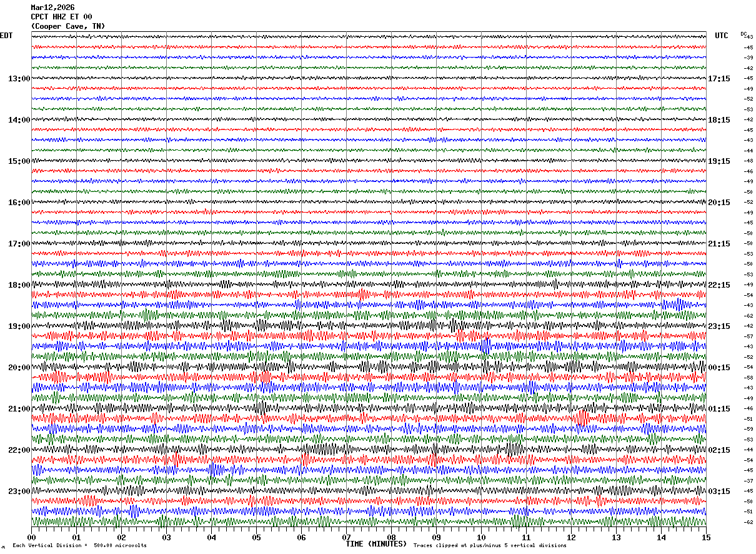Click the DC offset value -59
756x554 pixels.
(x=748, y=429)
